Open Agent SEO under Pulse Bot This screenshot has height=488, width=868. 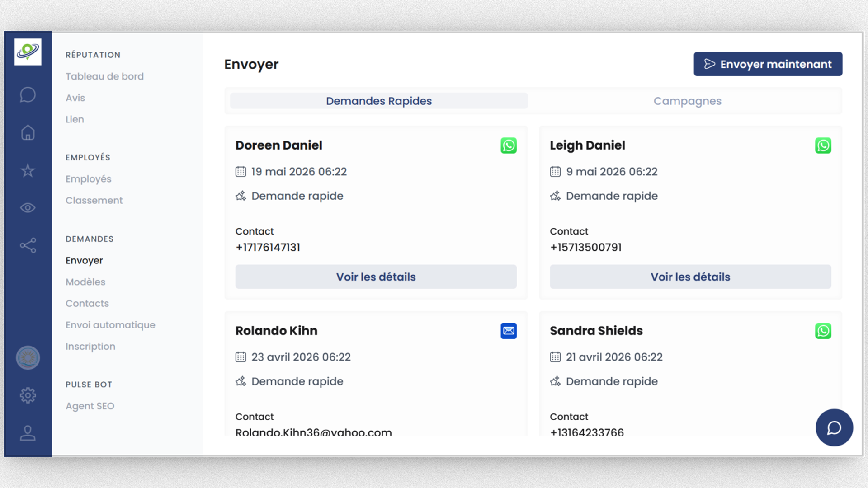90,406
